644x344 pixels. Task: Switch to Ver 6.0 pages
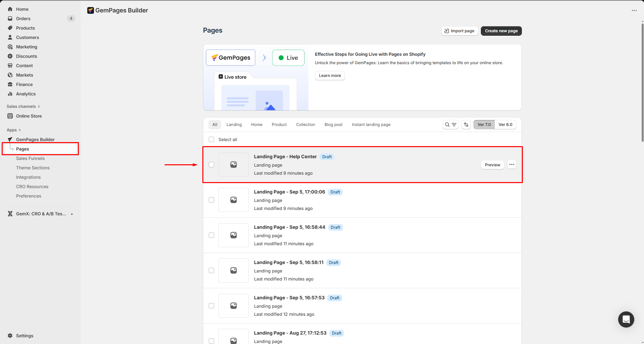[x=505, y=125]
